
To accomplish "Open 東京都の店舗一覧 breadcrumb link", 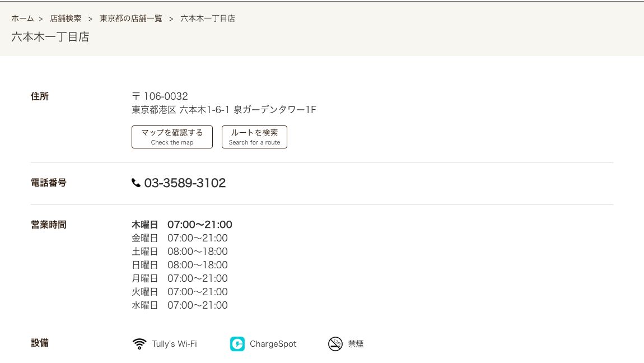I will [131, 18].
